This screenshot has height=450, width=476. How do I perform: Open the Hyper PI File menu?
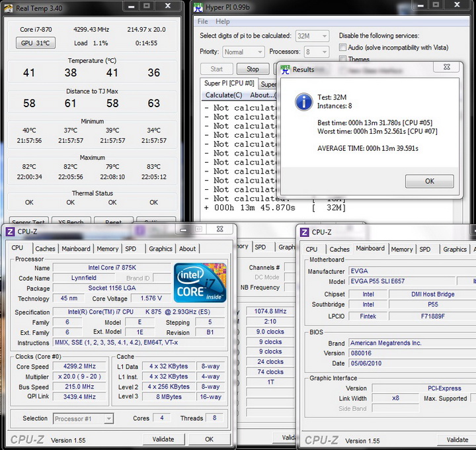coord(203,21)
